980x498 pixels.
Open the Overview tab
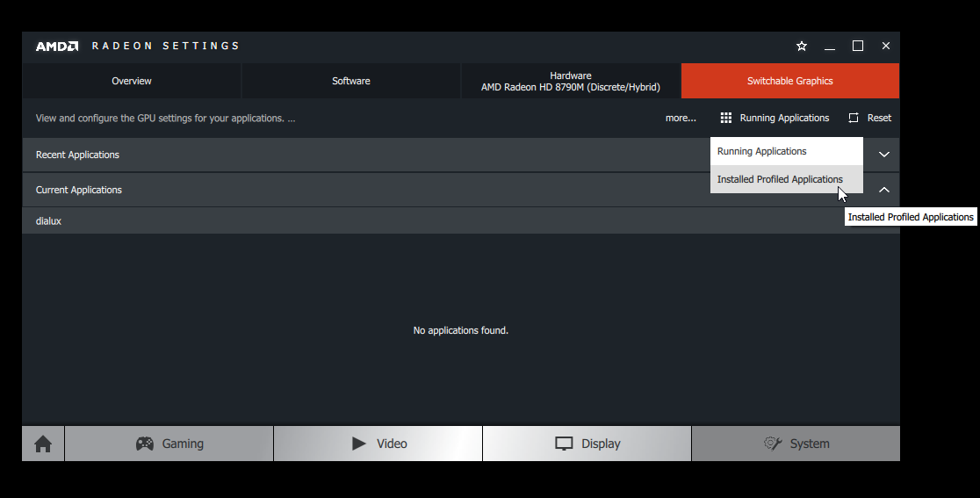pos(132,81)
